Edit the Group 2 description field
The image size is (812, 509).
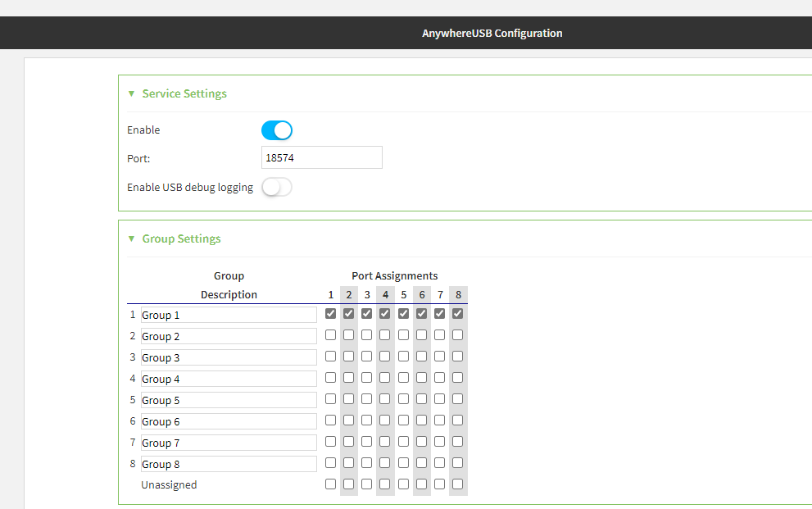[229, 336]
